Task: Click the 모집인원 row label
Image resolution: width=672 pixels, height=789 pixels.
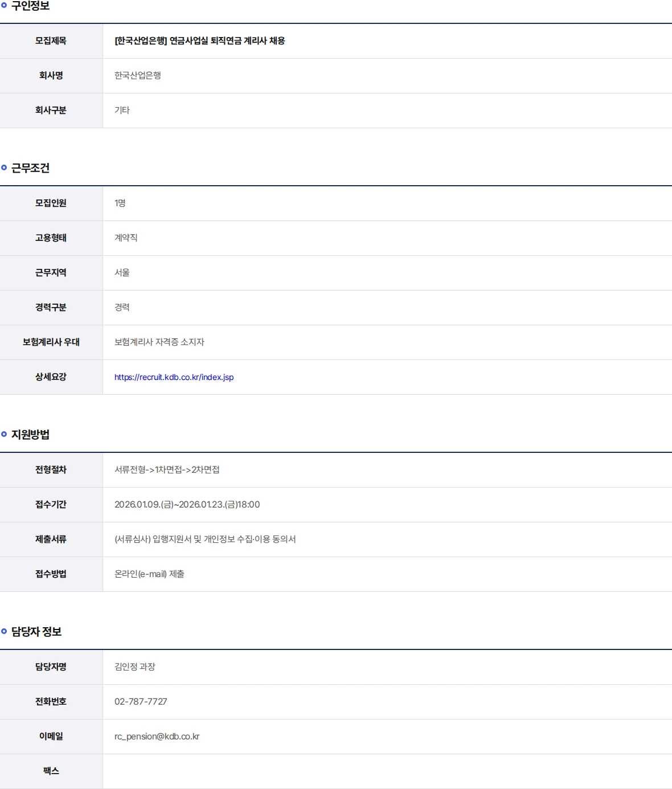Action: click(51, 203)
